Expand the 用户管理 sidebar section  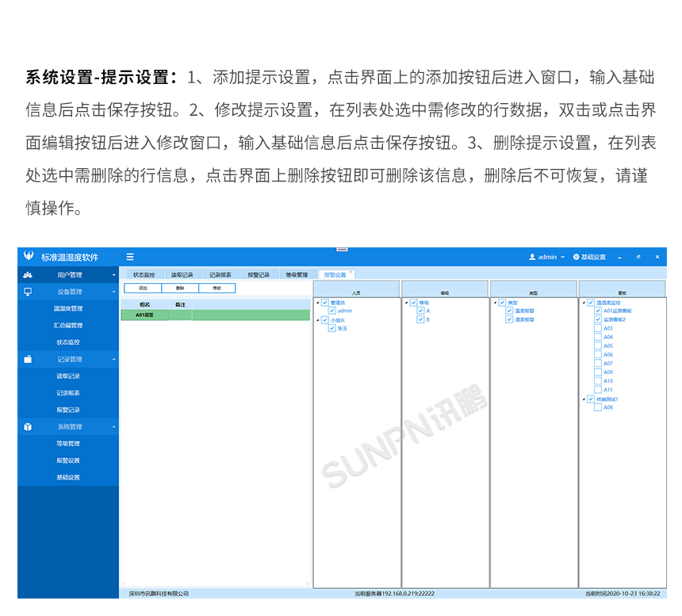tap(114, 275)
